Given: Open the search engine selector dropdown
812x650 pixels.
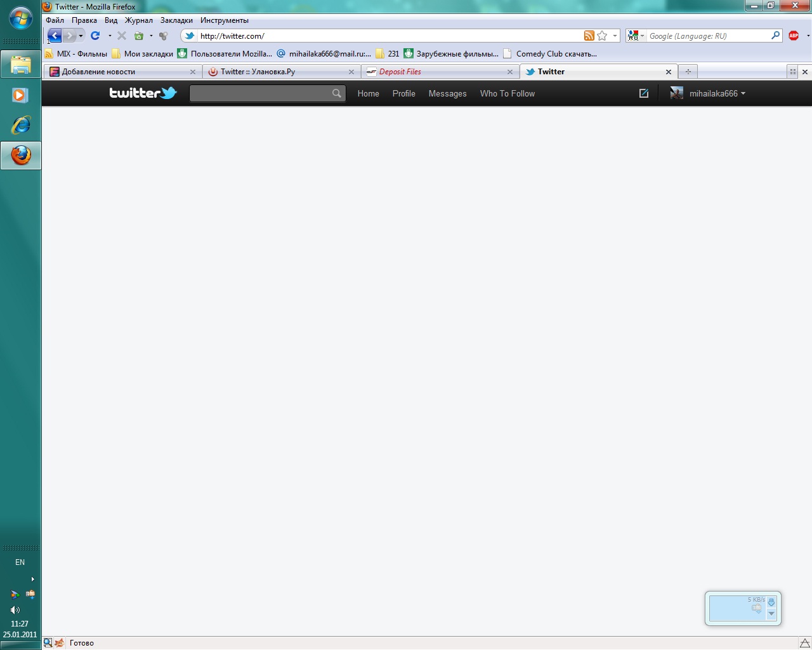Looking at the screenshot, I should click(x=636, y=36).
